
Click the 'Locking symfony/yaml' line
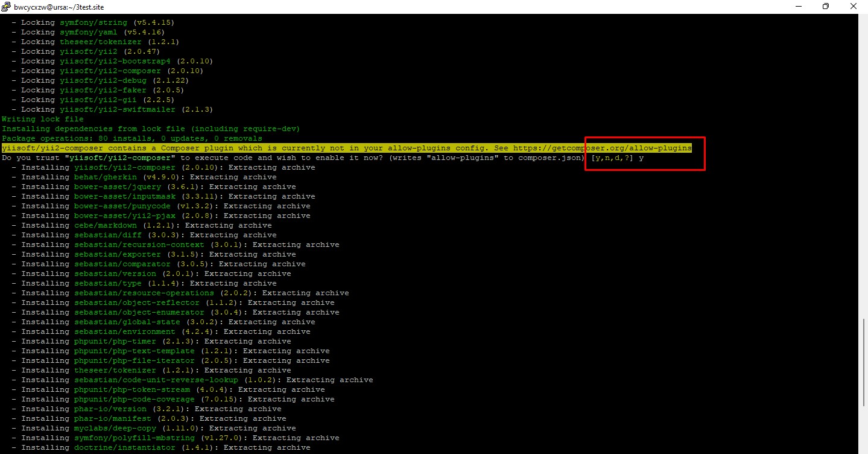tap(88, 32)
